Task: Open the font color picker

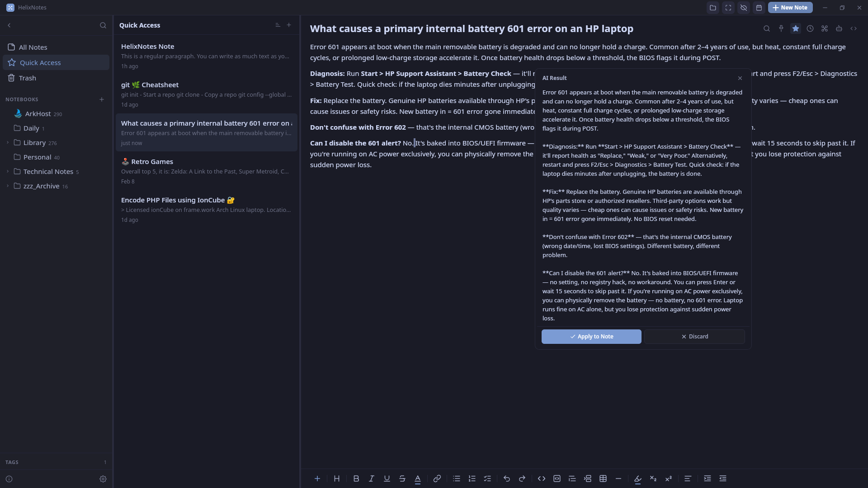Action: click(x=418, y=479)
